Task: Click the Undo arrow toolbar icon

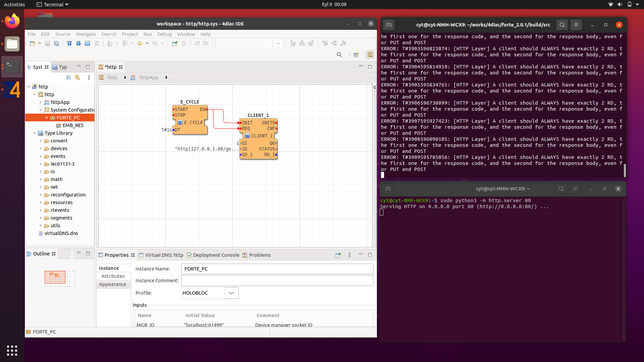Action: coord(197,43)
